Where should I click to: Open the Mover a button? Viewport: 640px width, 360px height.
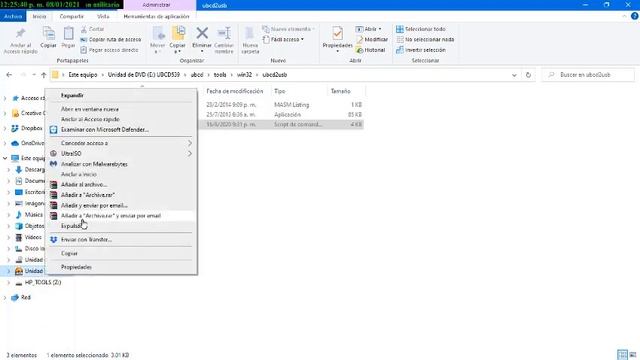[158, 40]
